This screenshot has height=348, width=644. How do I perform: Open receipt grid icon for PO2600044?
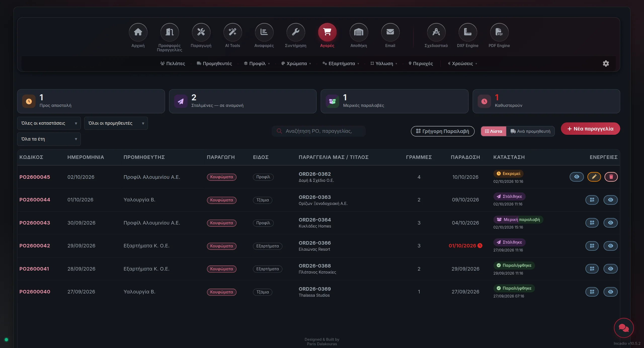(x=592, y=200)
